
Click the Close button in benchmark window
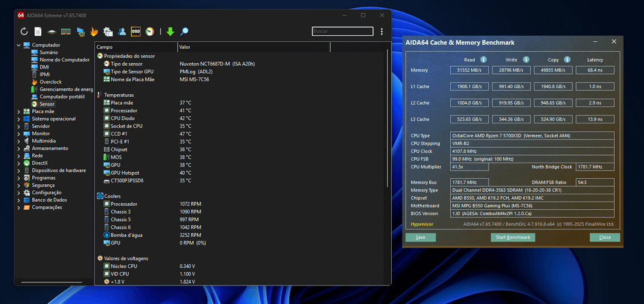pyautogui.click(x=605, y=237)
